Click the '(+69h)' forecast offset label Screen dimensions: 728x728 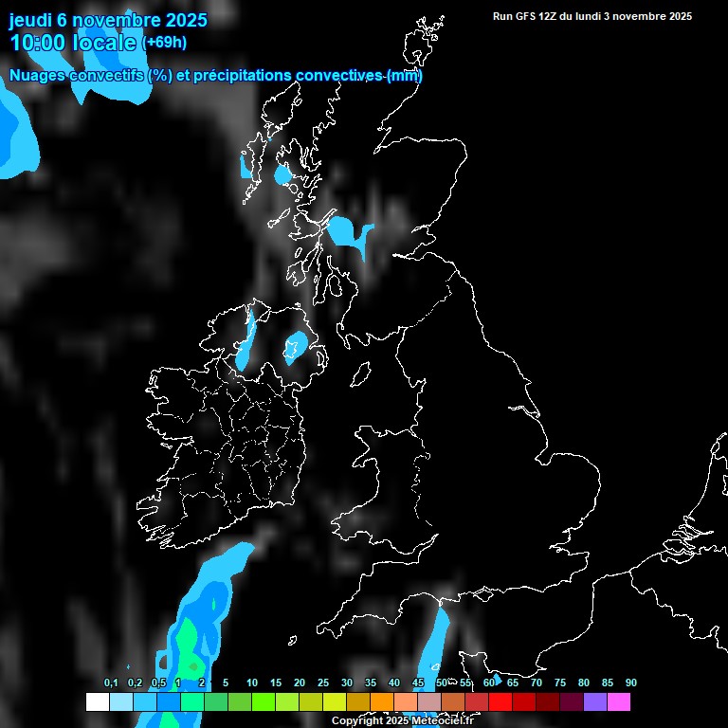tap(164, 44)
